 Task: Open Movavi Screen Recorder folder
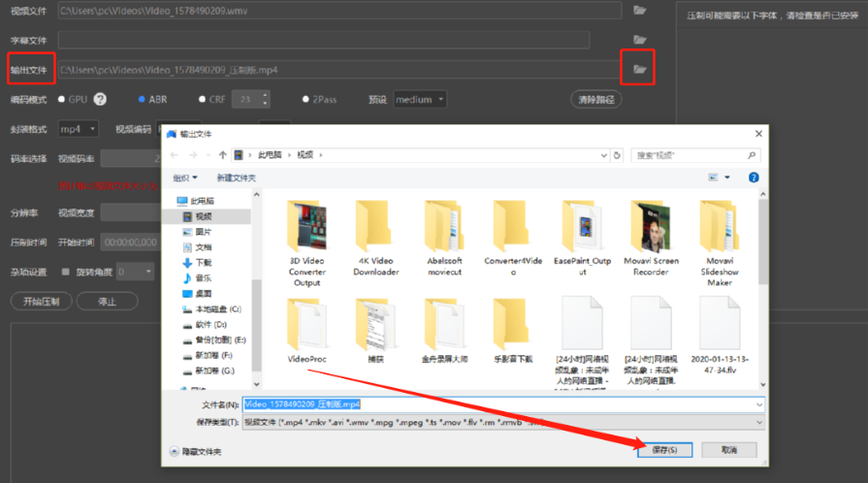pyautogui.click(x=651, y=239)
